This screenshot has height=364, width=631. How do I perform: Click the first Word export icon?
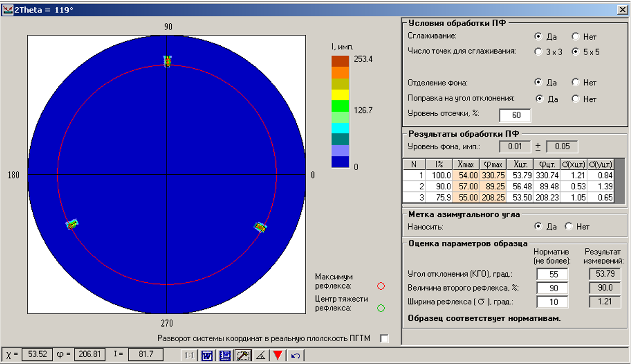(207, 356)
